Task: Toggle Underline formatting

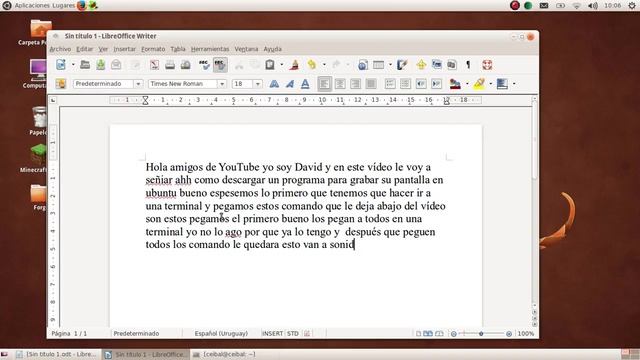Action: pyautogui.click(x=305, y=84)
